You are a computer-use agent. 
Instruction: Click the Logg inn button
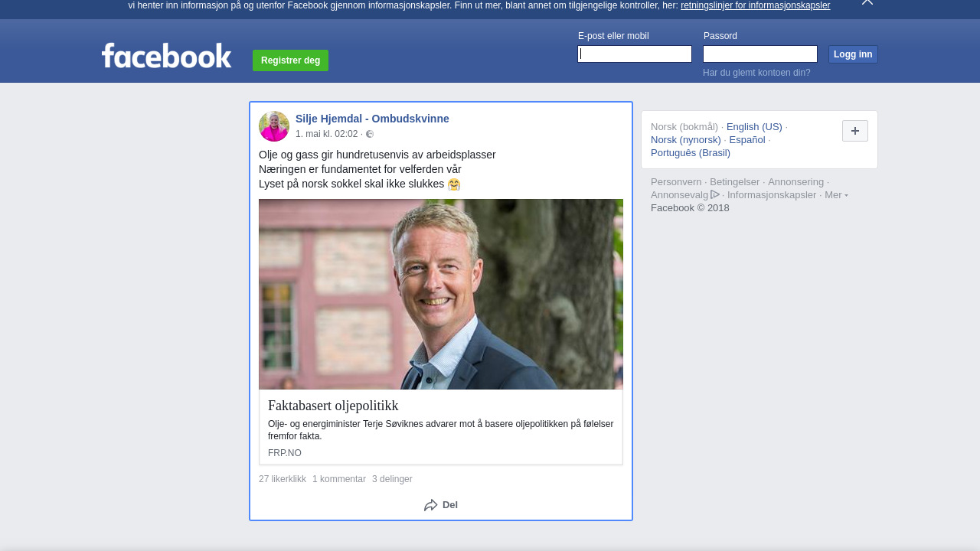(x=853, y=54)
